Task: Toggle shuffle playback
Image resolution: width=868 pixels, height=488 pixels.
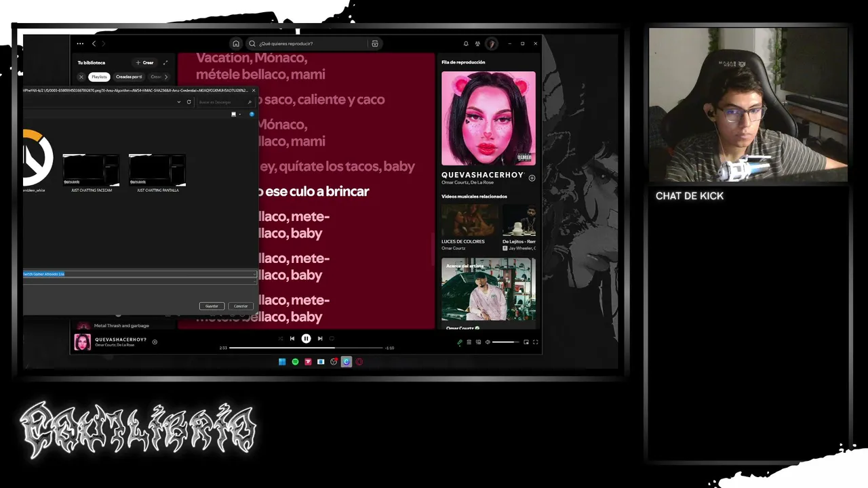Action: 280,338
